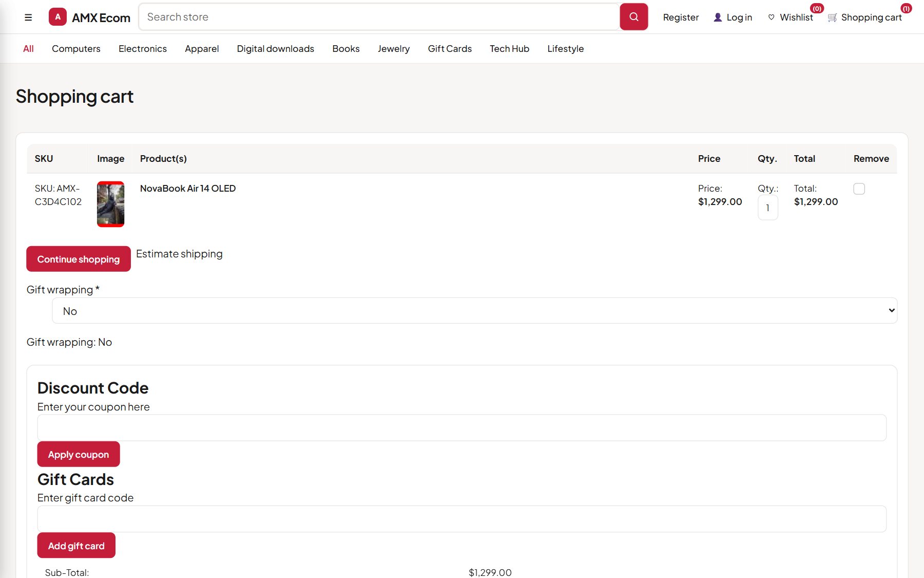Screen dimensions: 924x578
Task: Open the Lifestyle category
Action: [566, 49]
